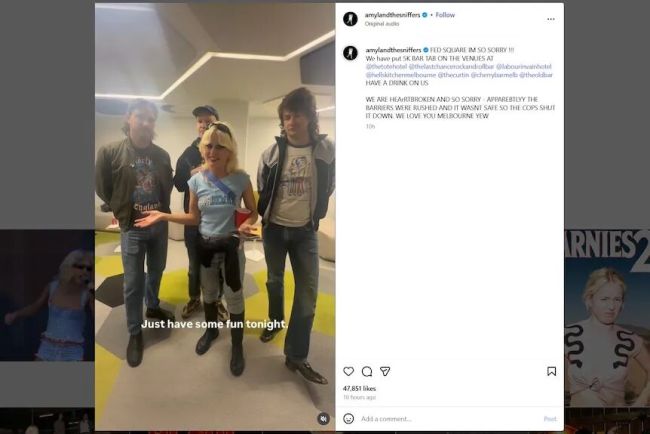Image resolution: width=650 pixels, height=434 pixels.
Task: View the 47,851 likes list
Action: click(x=359, y=388)
